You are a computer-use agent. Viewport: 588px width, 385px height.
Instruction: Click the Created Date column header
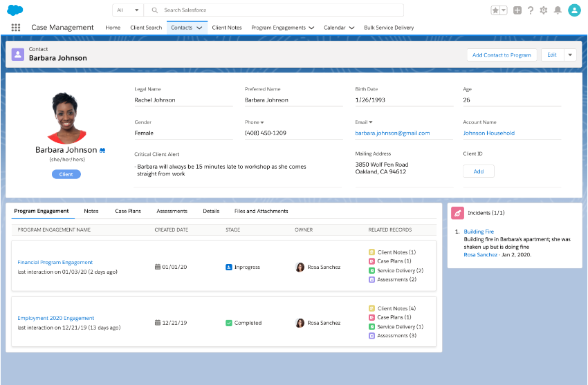pos(172,229)
